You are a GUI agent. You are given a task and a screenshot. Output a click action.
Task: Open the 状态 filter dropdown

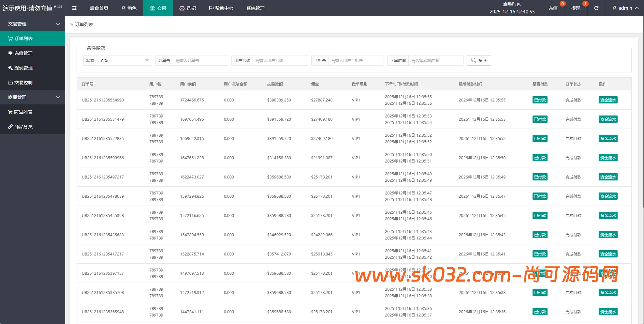pyautogui.click(x=124, y=60)
